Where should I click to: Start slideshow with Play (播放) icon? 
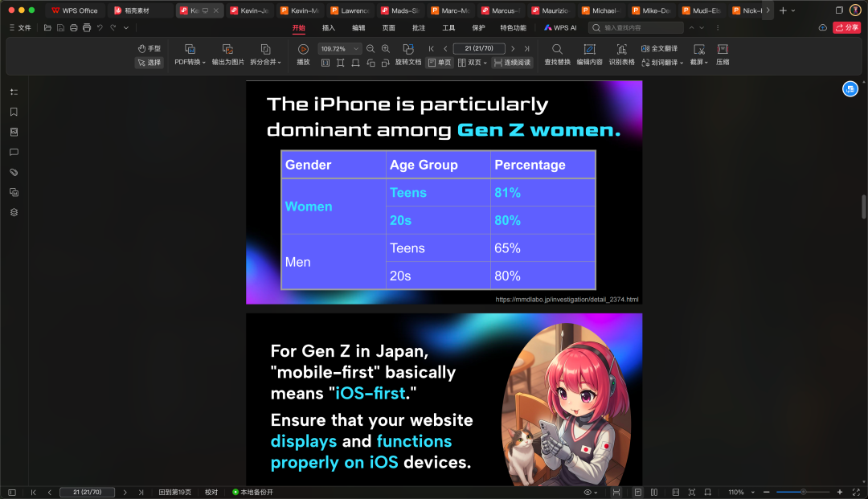303,49
